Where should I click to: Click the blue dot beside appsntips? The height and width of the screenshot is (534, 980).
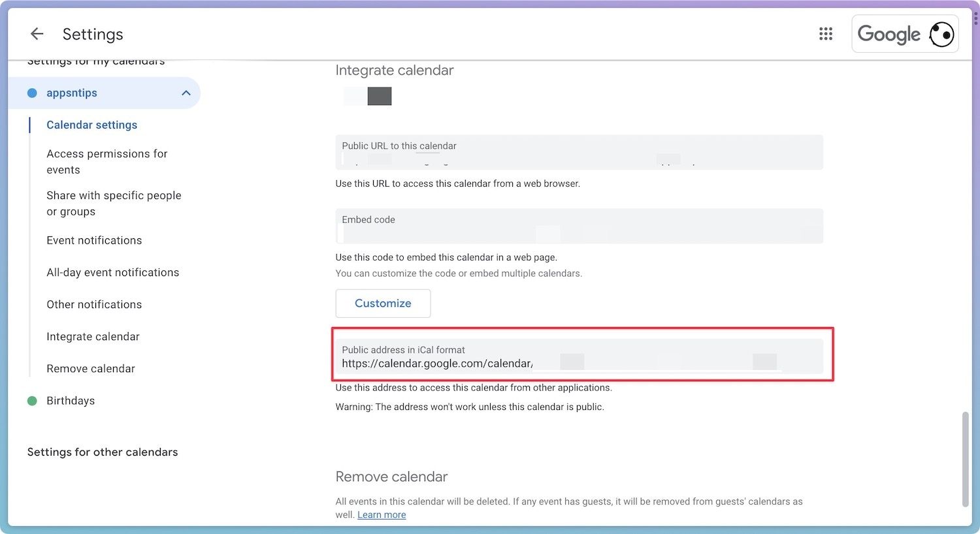click(32, 93)
